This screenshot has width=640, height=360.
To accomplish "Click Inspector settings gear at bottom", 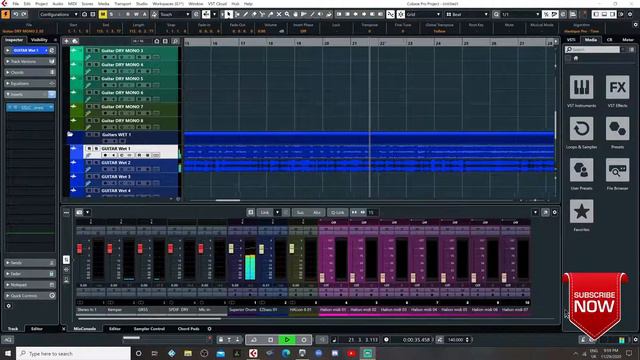I will pyautogui.click(x=9, y=306).
